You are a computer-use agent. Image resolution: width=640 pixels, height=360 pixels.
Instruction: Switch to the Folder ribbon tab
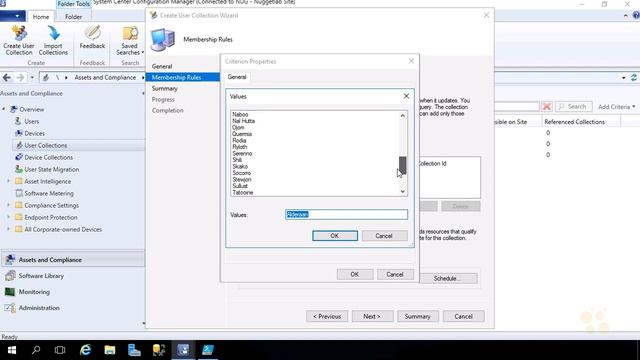[x=73, y=17]
